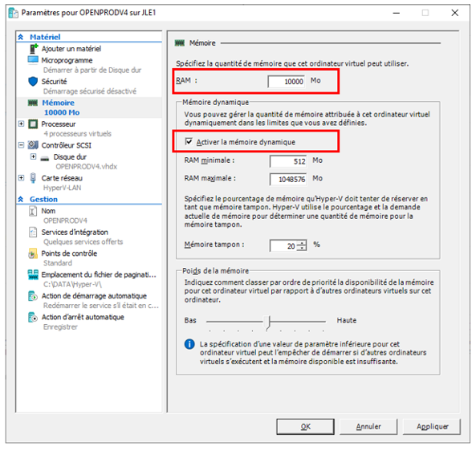Click the RAM maximale input field
Screen dimensions: 476x450
coord(288,179)
